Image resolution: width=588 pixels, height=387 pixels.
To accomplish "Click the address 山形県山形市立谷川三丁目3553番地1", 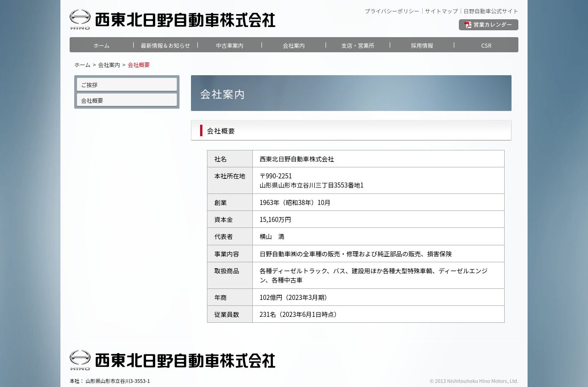I will (311, 185).
